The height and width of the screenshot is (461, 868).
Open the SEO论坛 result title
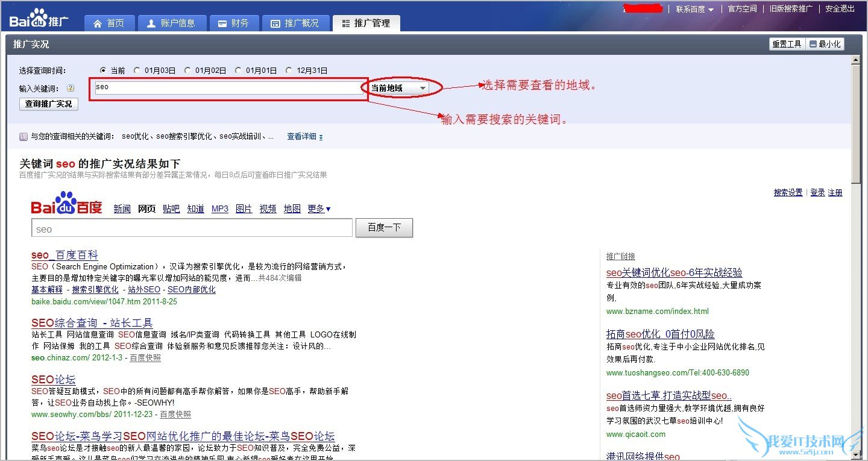click(54, 380)
